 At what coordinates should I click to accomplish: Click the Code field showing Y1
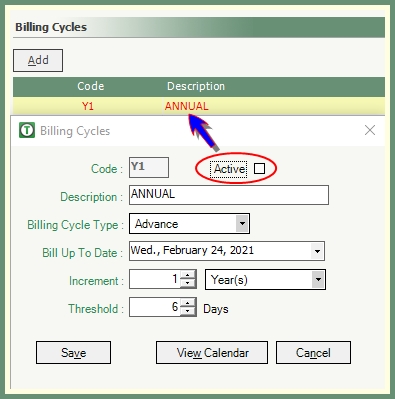[x=149, y=167]
